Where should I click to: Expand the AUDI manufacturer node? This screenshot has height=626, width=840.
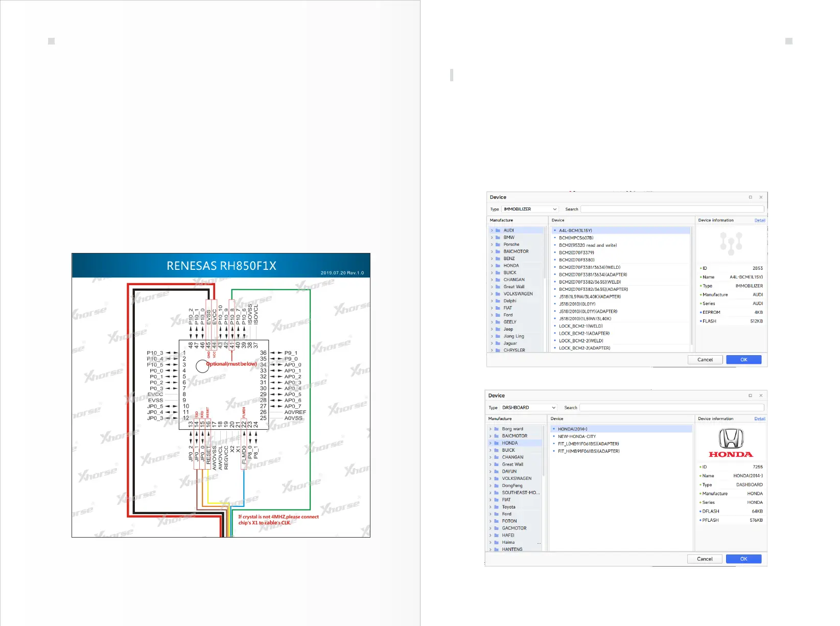pos(492,230)
